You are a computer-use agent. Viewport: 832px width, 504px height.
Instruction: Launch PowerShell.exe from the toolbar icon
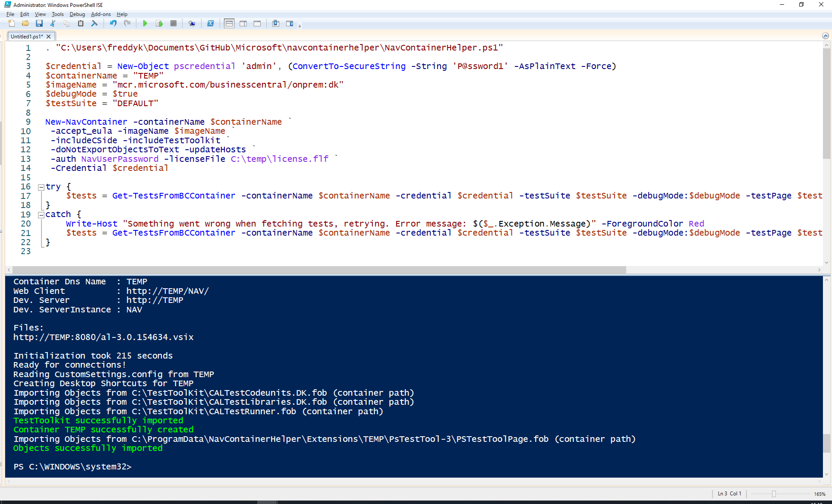[x=211, y=23]
